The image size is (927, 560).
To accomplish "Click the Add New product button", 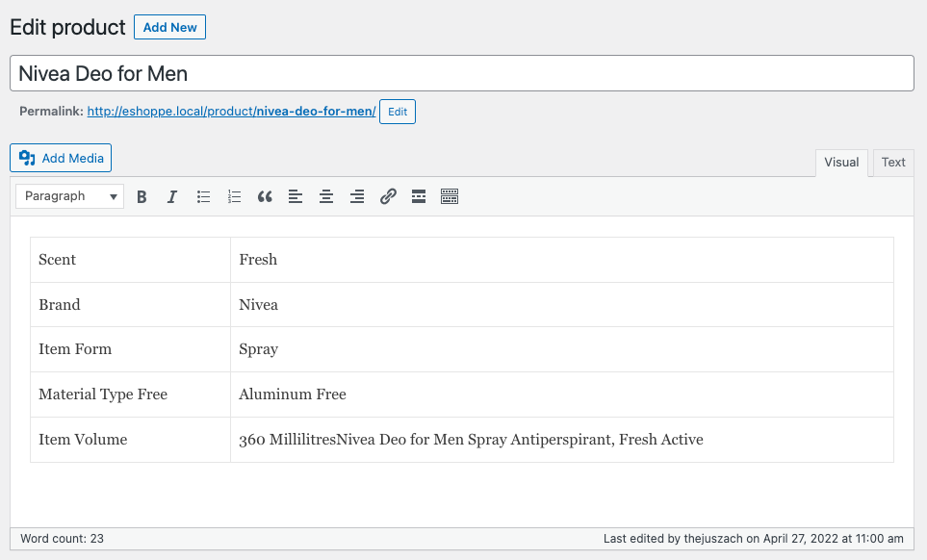I will click(x=169, y=27).
